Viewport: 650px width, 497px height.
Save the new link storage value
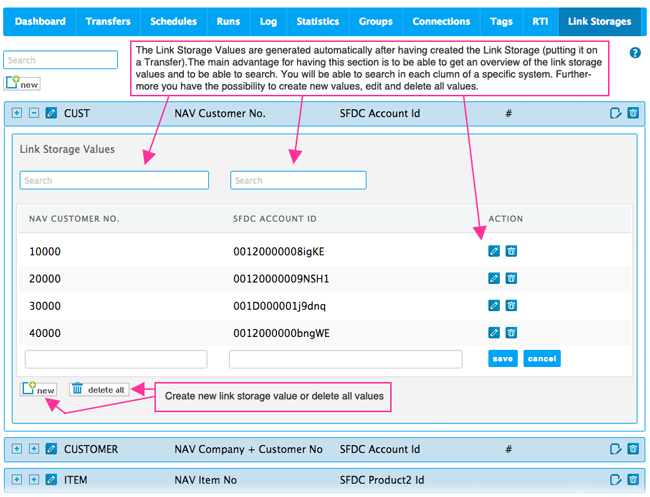click(x=503, y=359)
